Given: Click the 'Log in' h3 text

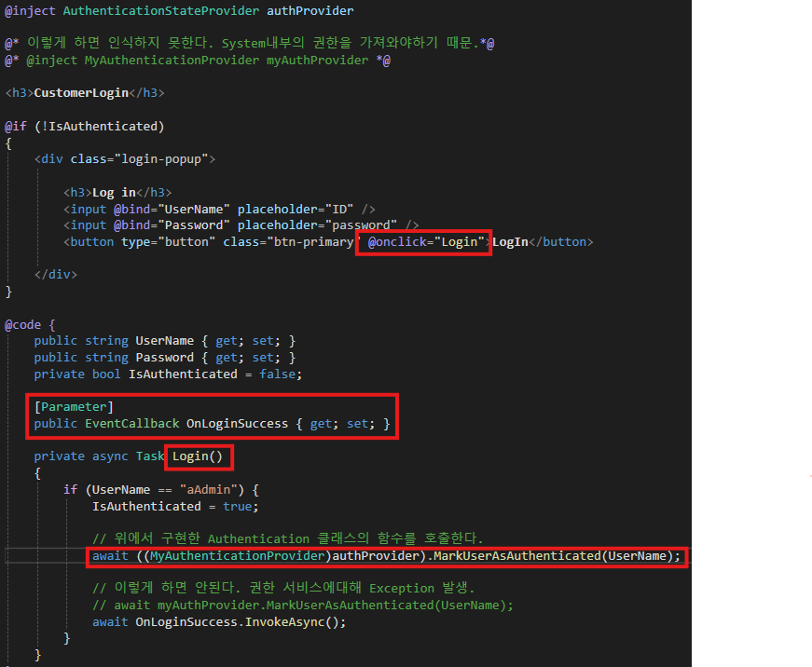Looking at the screenshot, I should click(114, 193).
